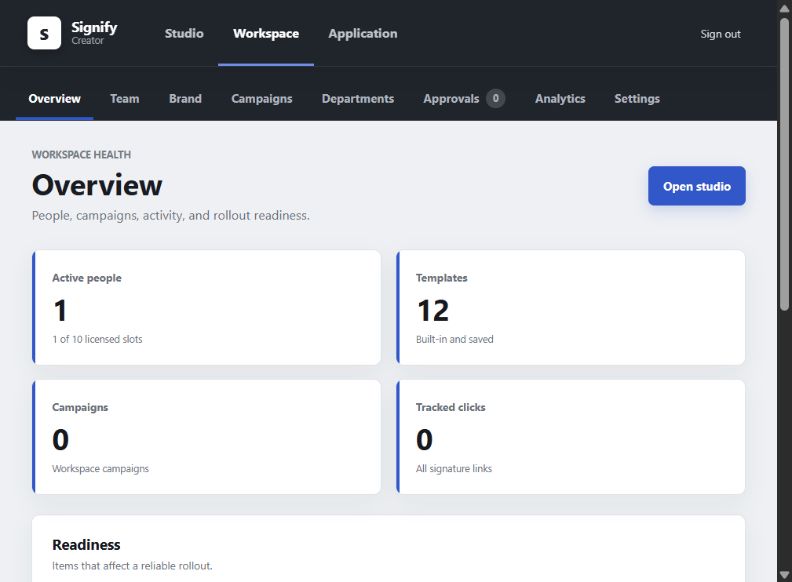Click the 'People, campaigns, activity' subtitle

click(x=171, y=216)
